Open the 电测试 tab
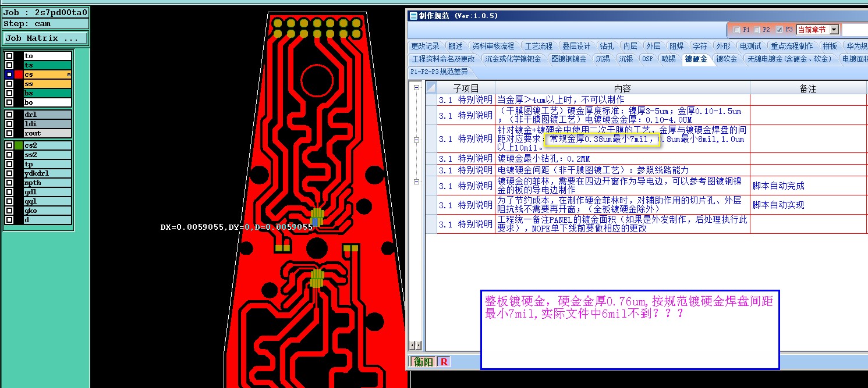Viewport: 868px width, 388px height. pyautogui.click(x=749, y=46)
